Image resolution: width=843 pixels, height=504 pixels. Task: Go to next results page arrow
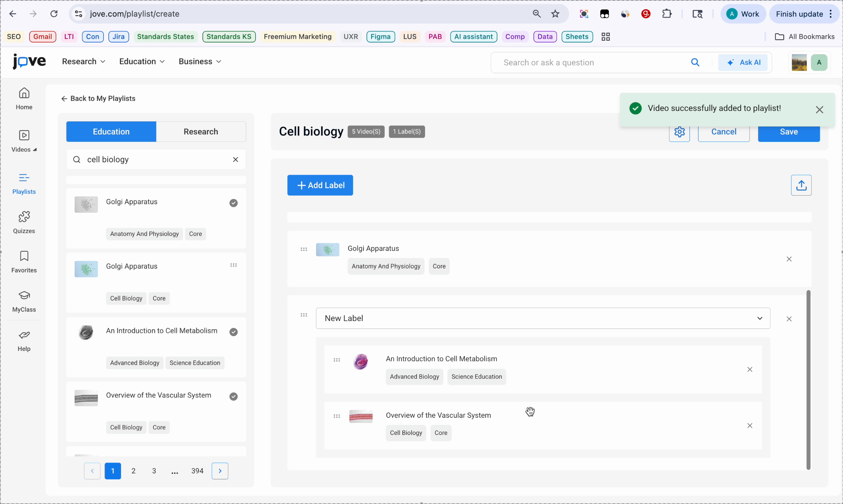220,471
